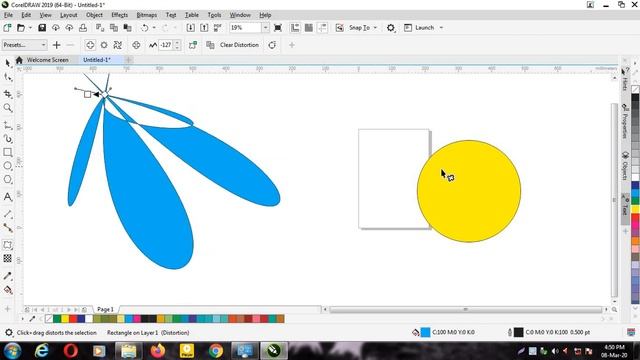Select the Ellipse tool
This screenshot has height=360, width=640.
pyautogui.click(x=7, y=166)
